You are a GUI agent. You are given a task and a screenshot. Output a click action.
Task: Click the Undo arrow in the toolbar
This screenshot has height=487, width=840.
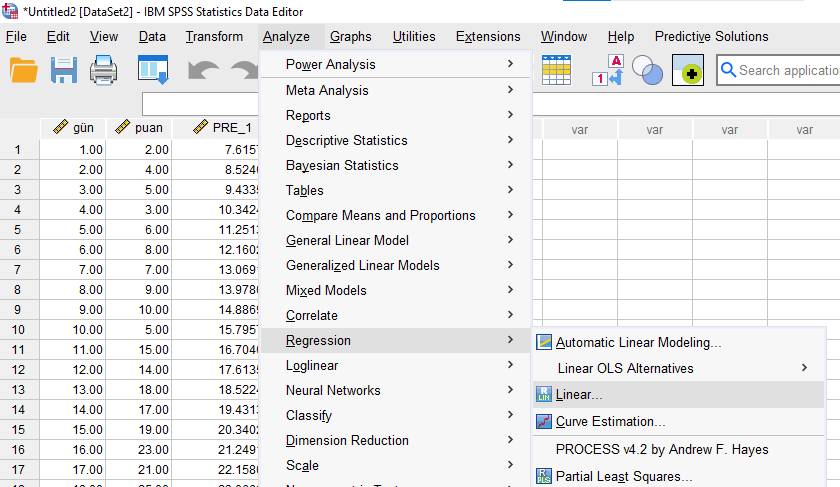click(x=203, y=71)
